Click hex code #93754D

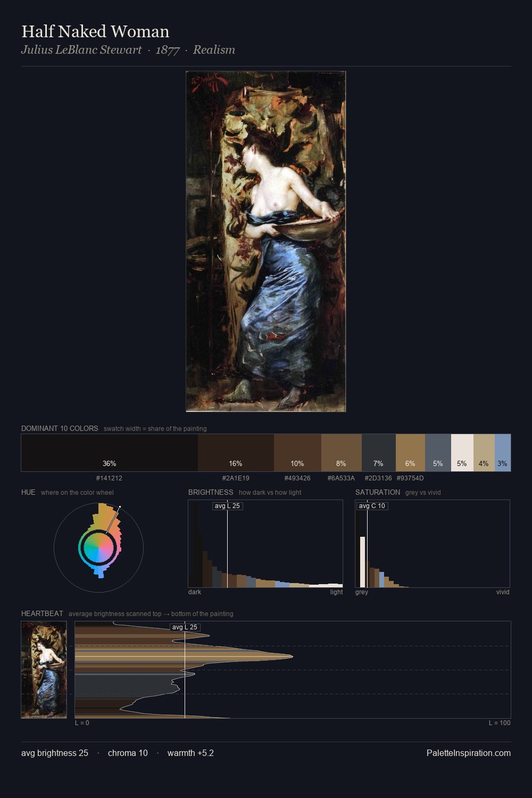click(x=410, y=478)
